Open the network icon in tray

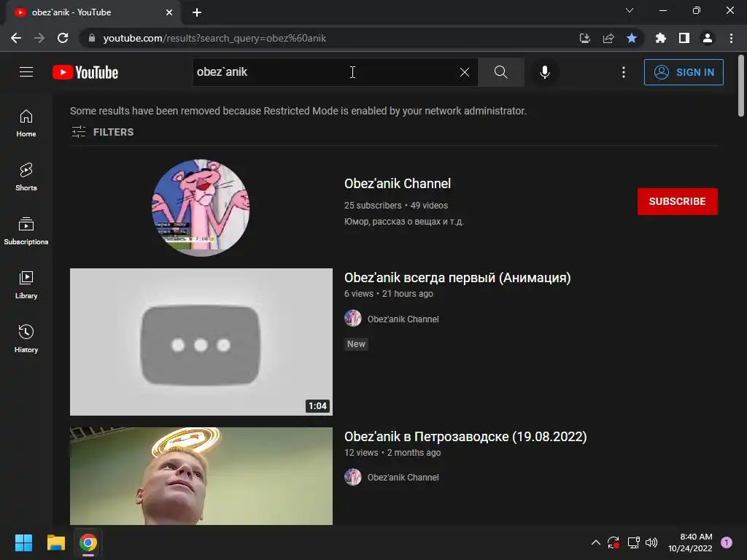pyautogui.click(x=633, y=542)
